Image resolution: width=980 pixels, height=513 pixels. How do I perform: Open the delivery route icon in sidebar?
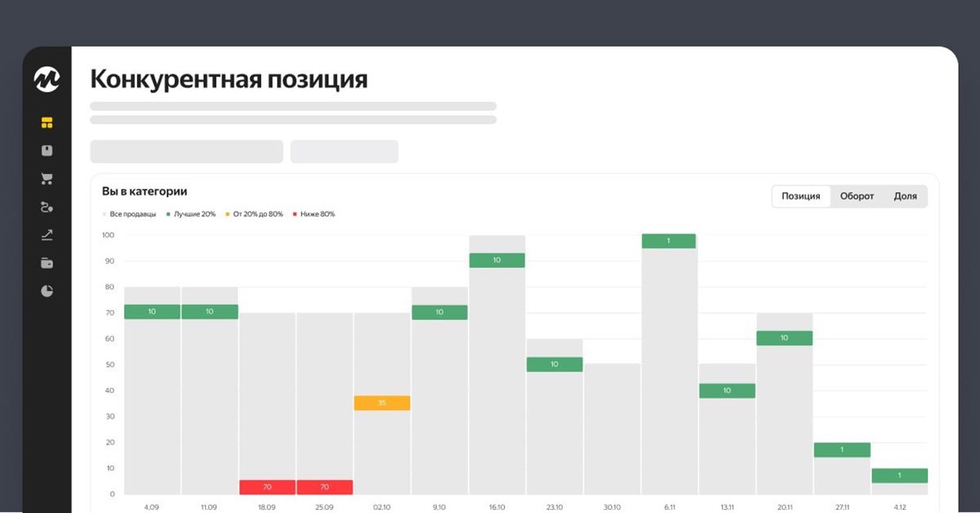point(47,207)
